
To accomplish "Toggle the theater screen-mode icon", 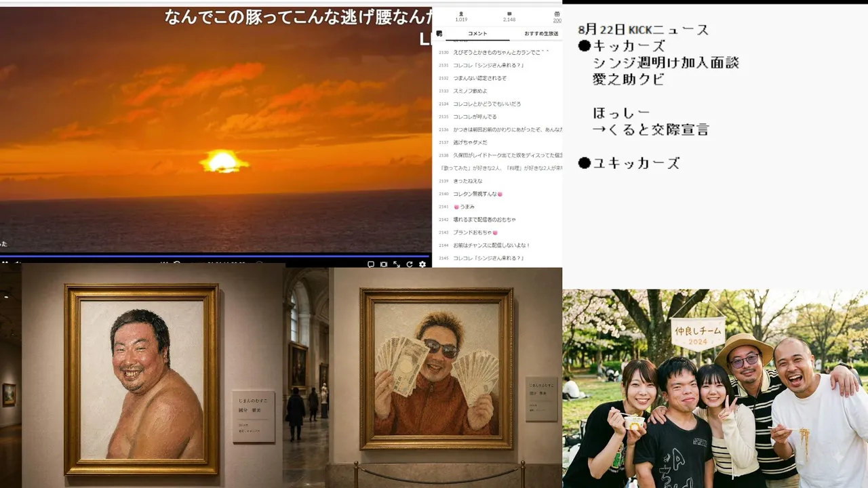I will [384, 264].
